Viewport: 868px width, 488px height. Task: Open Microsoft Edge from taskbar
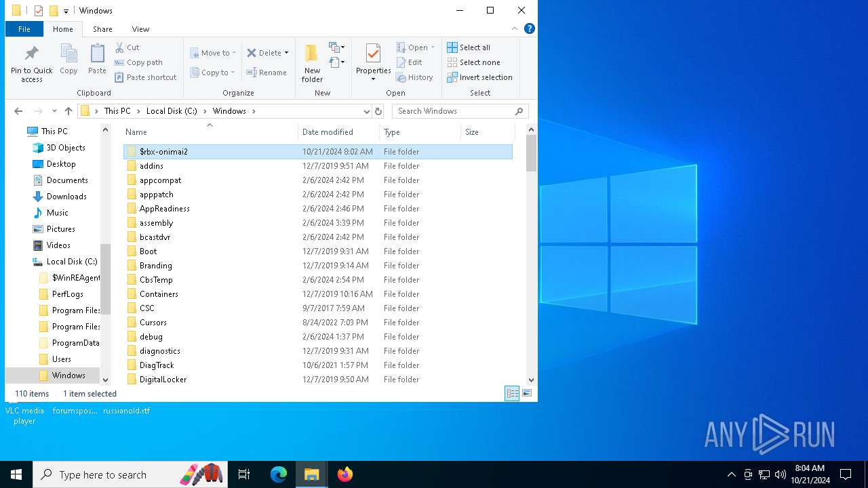pos(279,474)
